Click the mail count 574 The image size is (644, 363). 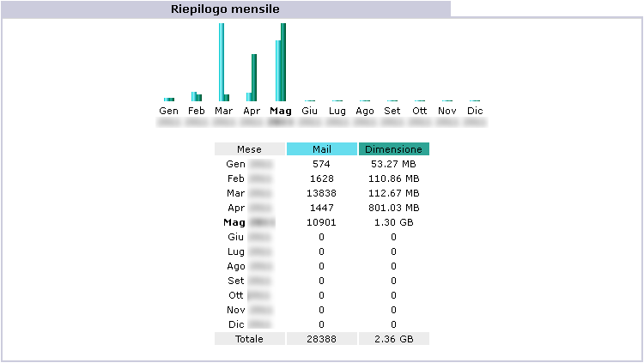coord(321,164)
